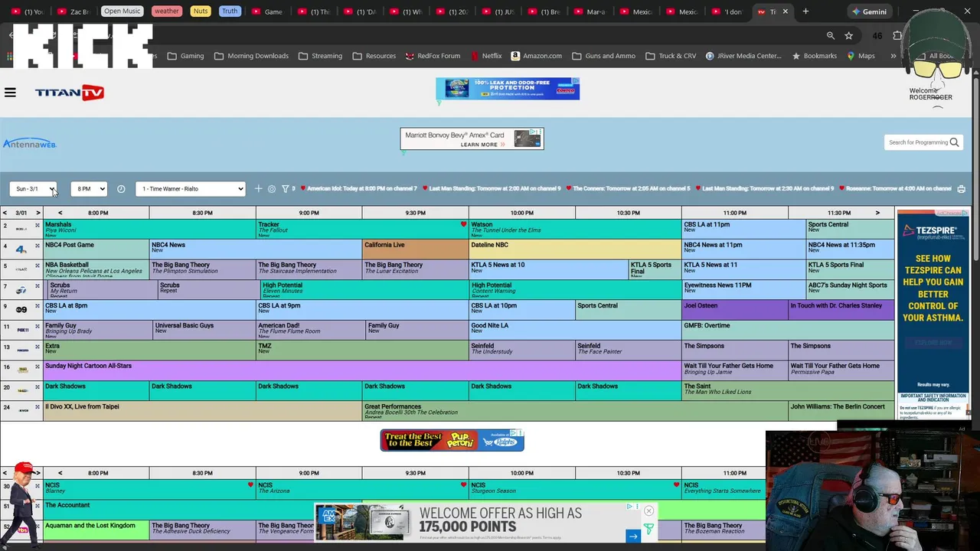
Task: Go to previous day arrow beside 3/01
Action: 5,213
